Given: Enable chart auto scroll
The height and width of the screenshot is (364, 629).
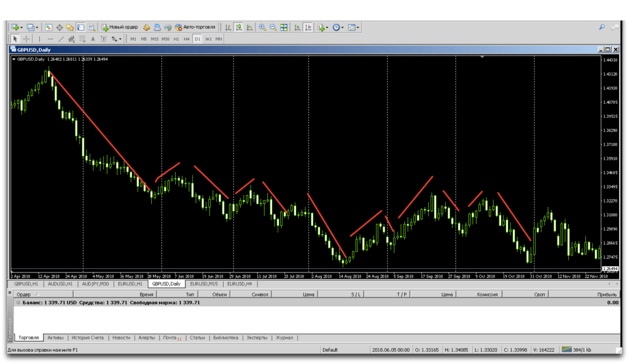Looking at the screenshot, I should pyautogui.click(x=297, y=28).
